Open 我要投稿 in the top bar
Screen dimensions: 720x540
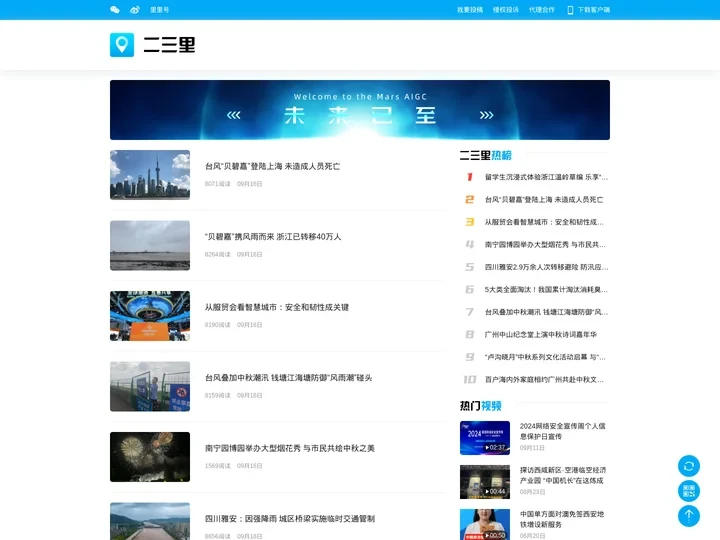click(x=470, y=10)
